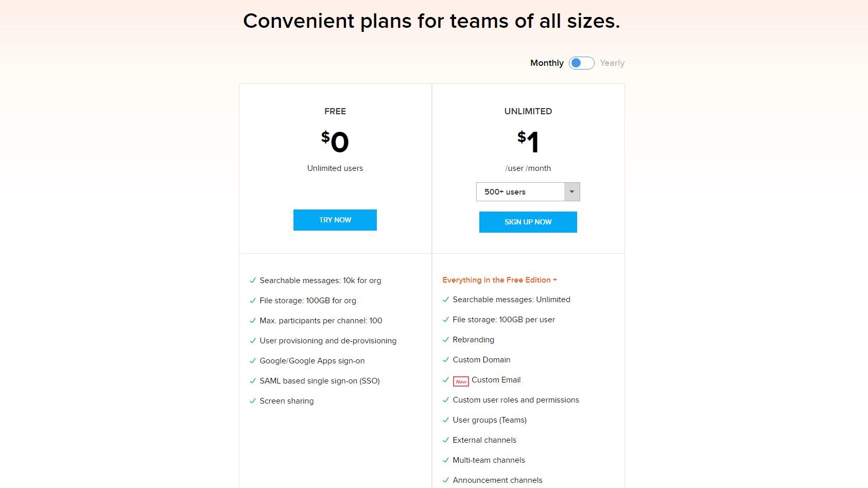Image resolution: width=868 pixels, height=488 pixels.
Task: Click the checkmark next to Screen sharing
Action: click(253, 401)
